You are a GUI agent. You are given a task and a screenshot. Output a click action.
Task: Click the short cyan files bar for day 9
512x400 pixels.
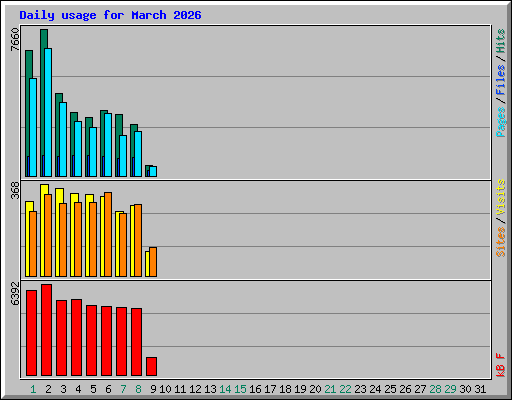tap(153, 171)
